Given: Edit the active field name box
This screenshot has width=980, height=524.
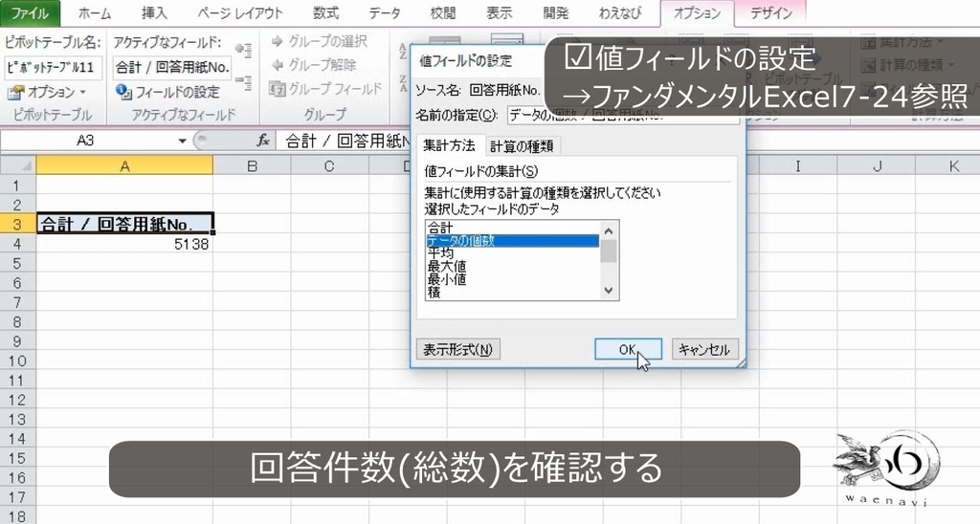Looking at the screenshot, I should (x=172, y=68).
